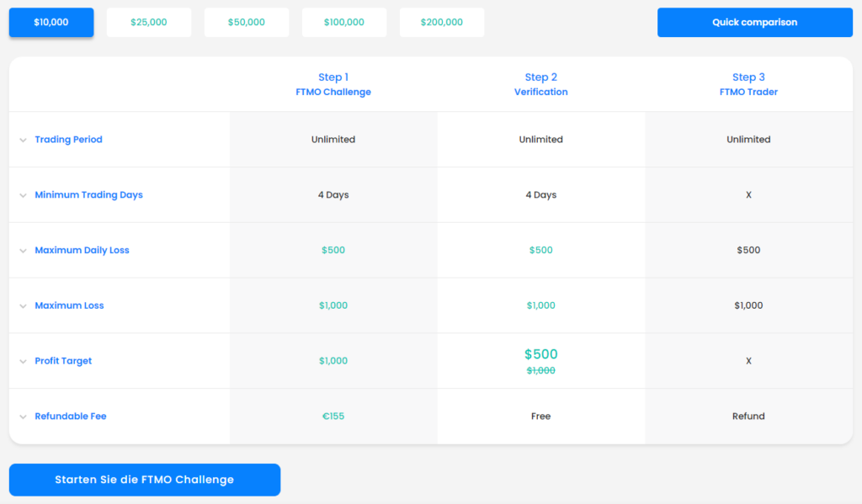Open the Maximum Loss label

point(69,305)
